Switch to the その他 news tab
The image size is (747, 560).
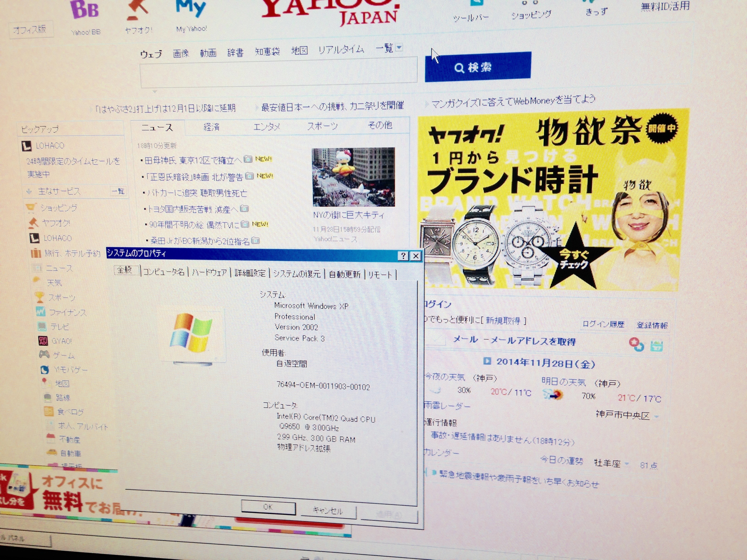[380, 125]
